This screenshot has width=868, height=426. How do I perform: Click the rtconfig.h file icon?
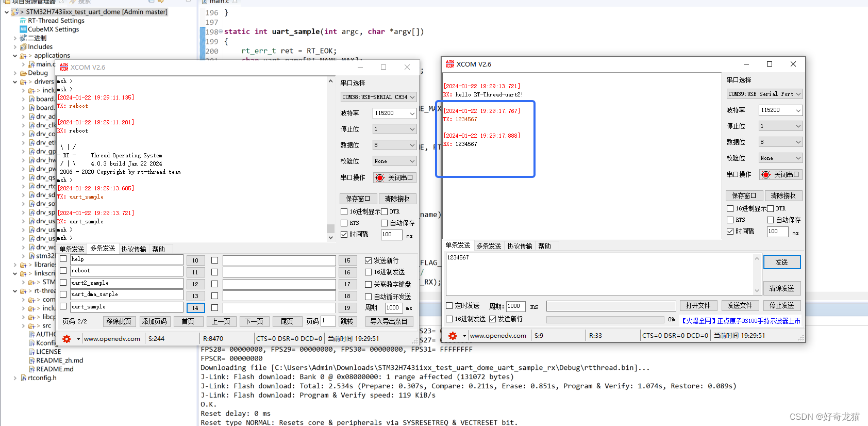(x=24, y=378)
